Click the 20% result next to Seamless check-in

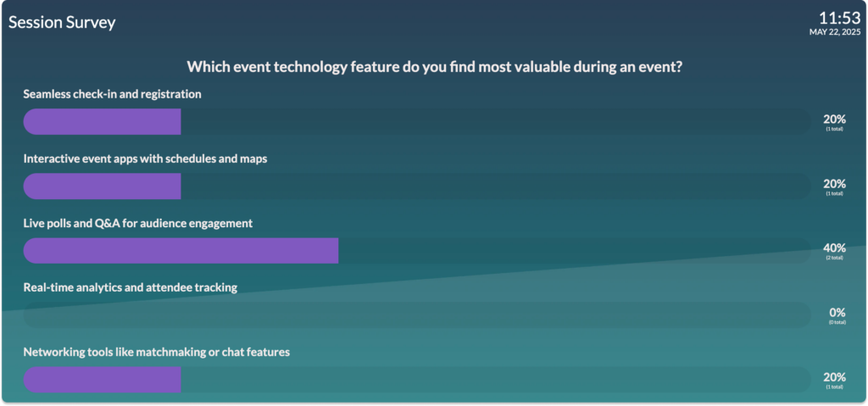[x=834, y=119]
